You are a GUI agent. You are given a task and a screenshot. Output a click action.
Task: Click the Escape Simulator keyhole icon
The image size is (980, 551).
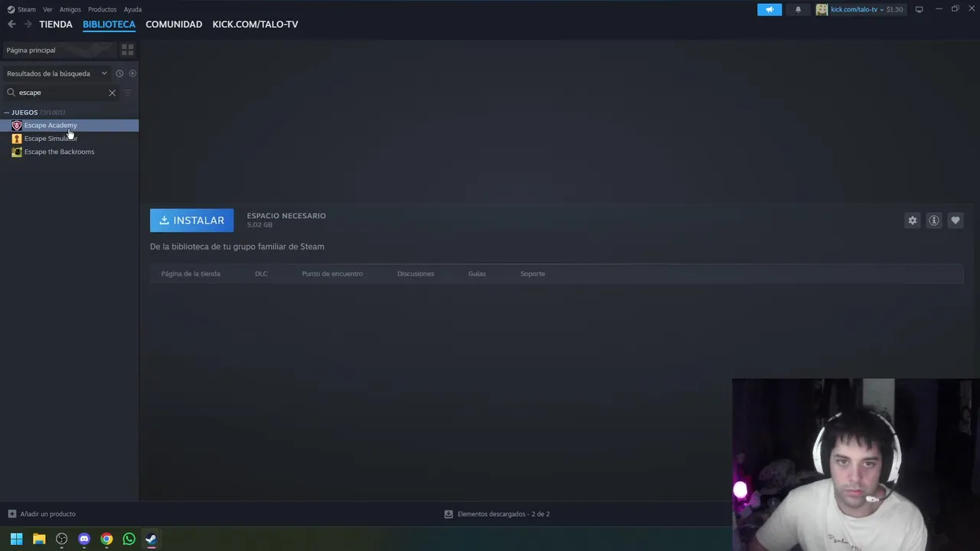17,139
